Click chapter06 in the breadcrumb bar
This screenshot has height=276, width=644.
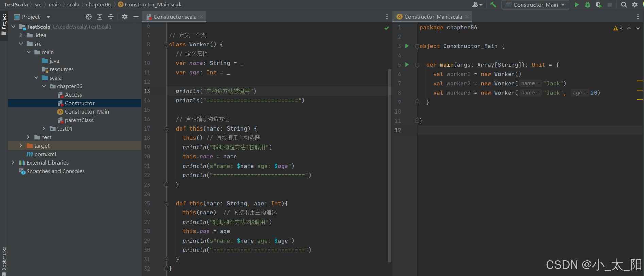[x=98, y=5]
